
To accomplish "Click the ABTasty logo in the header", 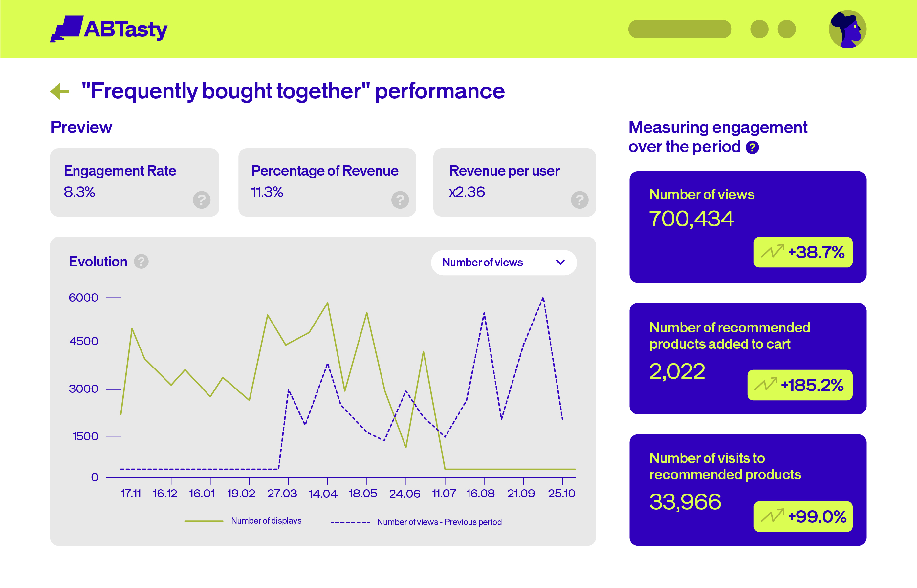I will 109,29.
